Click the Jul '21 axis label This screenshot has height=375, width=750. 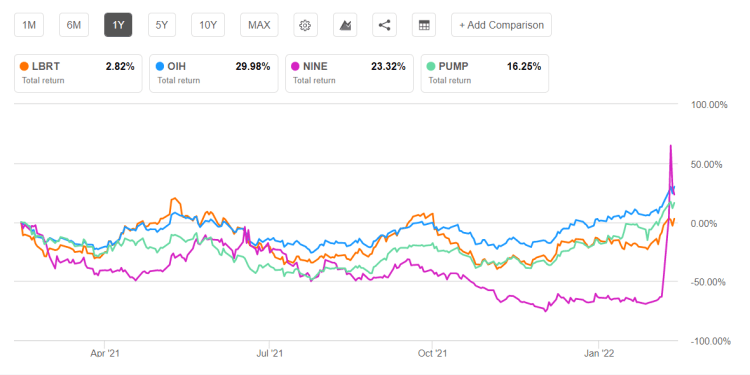click(x=269, y=354)
